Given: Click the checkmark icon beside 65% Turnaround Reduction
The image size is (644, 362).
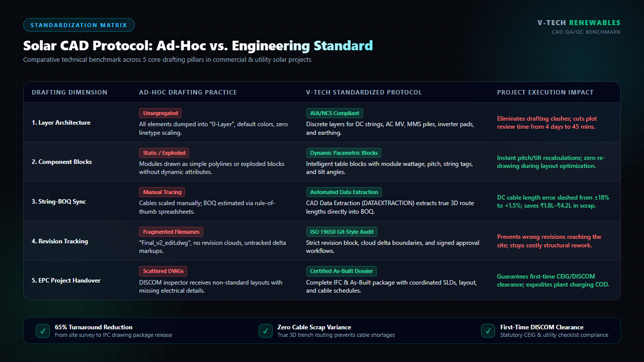Looking at the screenshot, I should pyautogui.click(x=42, y=331).
